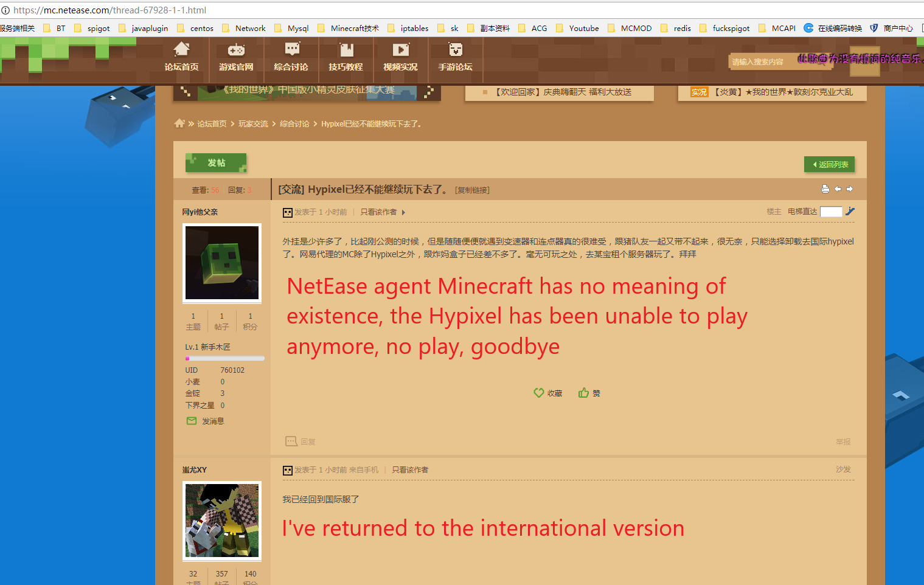
Task: Click the search button beside the search box
Action: [864, 61]
